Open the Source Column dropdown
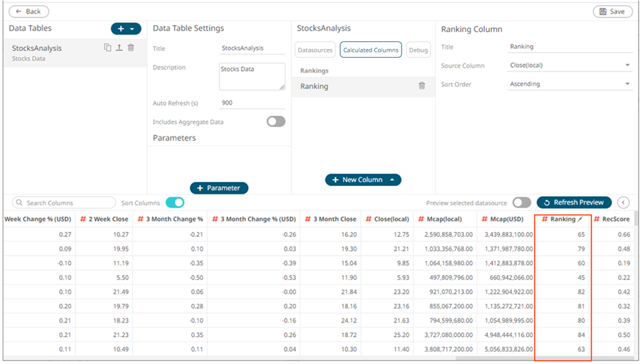The image size is (640, 364). click(570, 66)
